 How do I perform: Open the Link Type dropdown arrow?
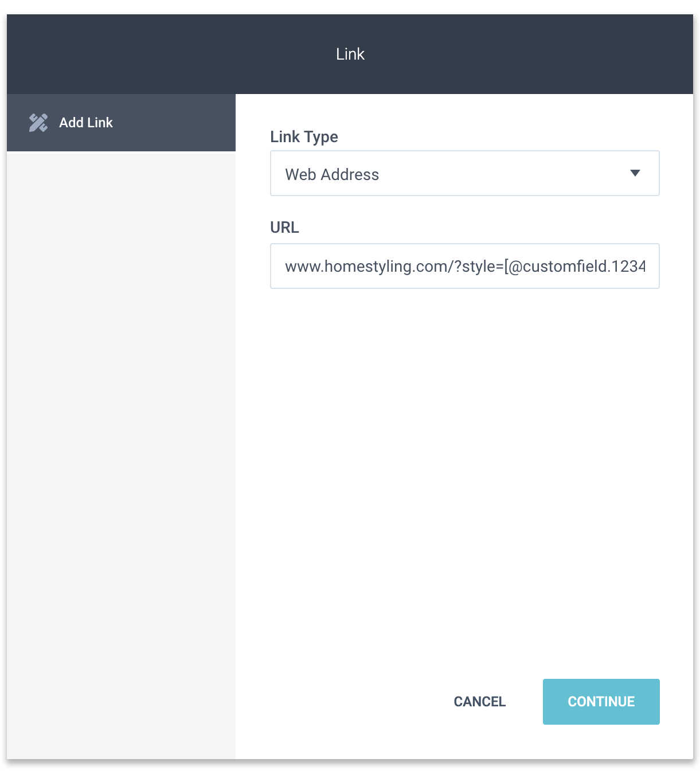(635, 173)
